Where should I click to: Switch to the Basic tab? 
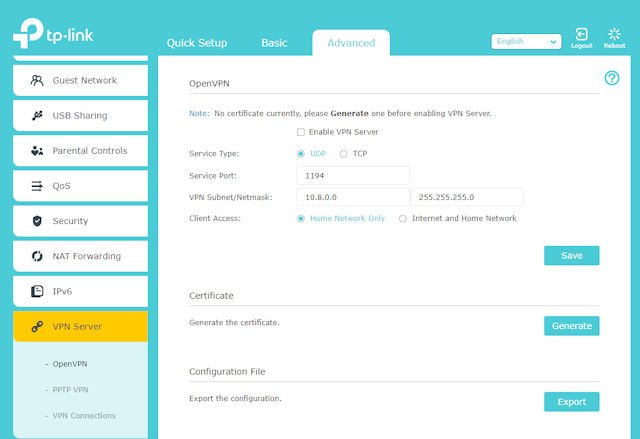(x=274, y=43)
